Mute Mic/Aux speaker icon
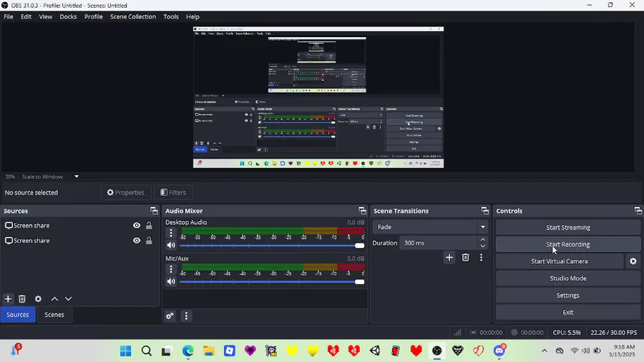The height and width of the screenshot is (362, 644). coord(171,282)
